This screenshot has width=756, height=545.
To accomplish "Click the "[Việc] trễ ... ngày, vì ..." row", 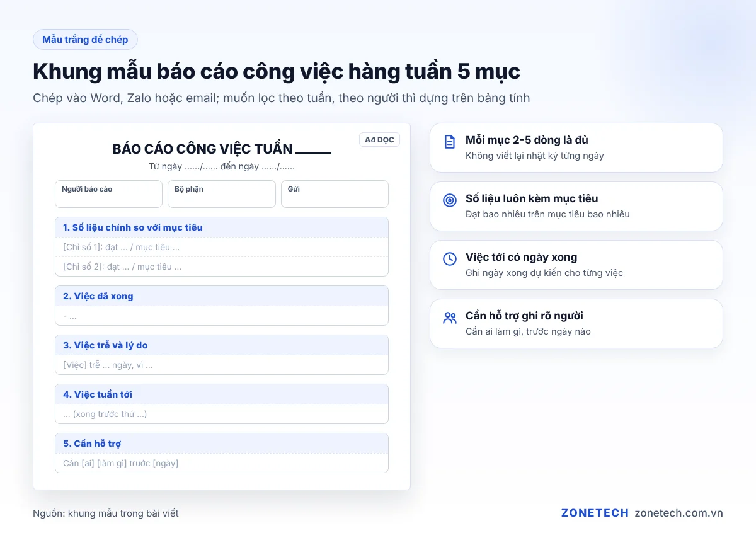I will pyautogui.click(x=222, y=365).
